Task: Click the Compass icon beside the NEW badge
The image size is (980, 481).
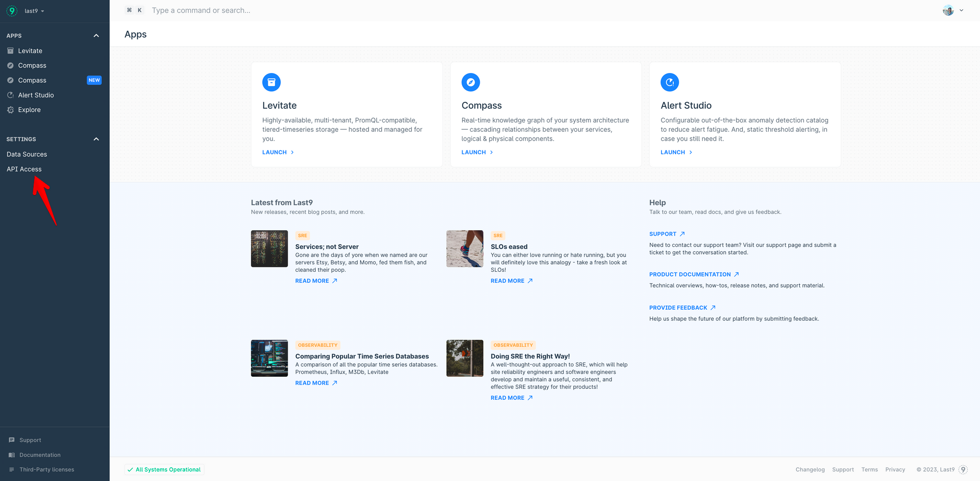Action: point(10,80)
